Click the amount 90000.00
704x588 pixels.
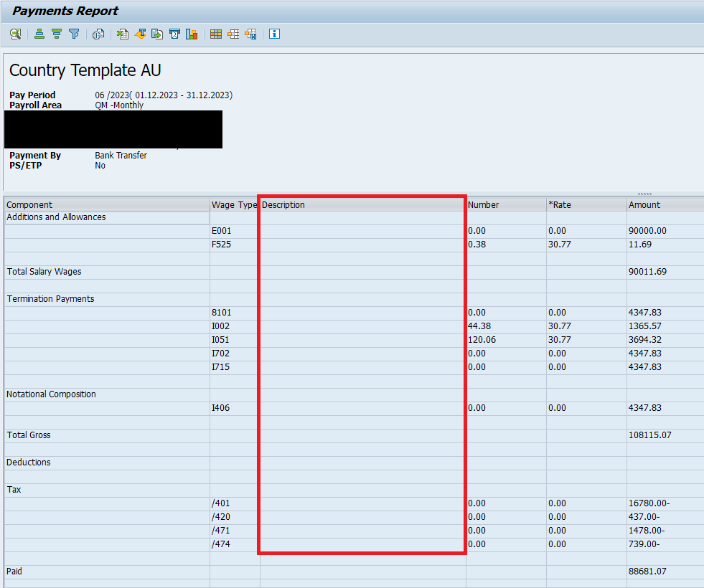[647, 231]
